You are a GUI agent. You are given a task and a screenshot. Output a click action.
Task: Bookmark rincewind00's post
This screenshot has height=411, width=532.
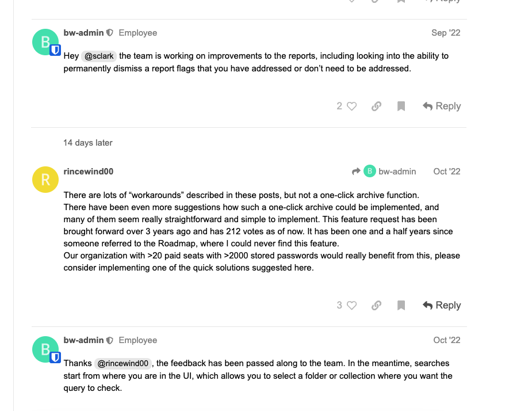(x=401, y=305)
